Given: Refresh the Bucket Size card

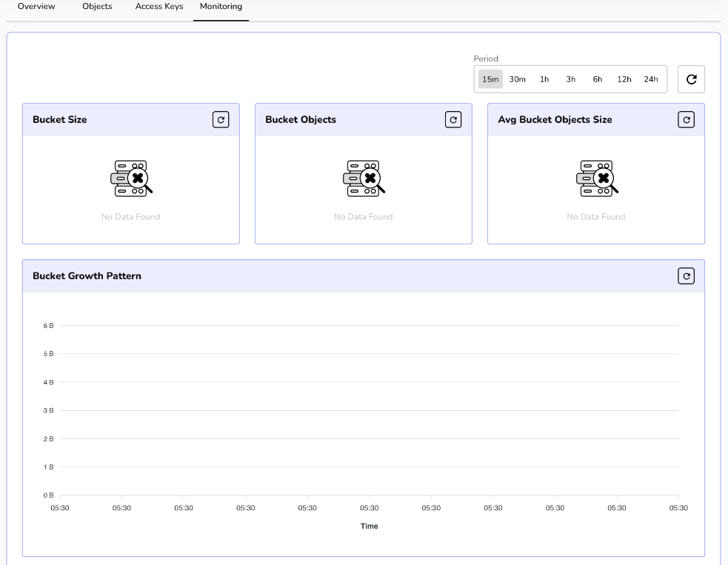Looking at the screenshot, I should (221, 119).
